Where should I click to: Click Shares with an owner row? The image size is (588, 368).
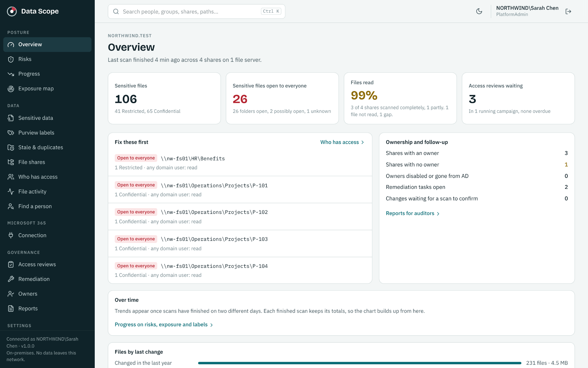477,153
